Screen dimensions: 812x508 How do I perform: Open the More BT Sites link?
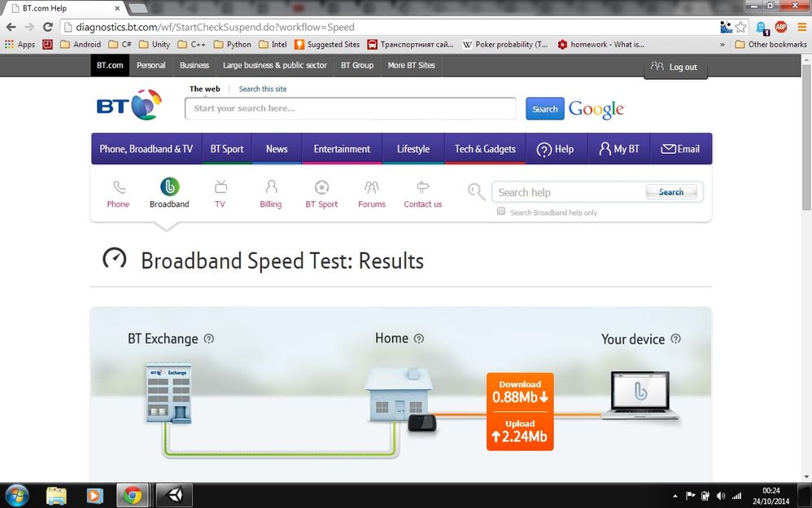point(411,65)
